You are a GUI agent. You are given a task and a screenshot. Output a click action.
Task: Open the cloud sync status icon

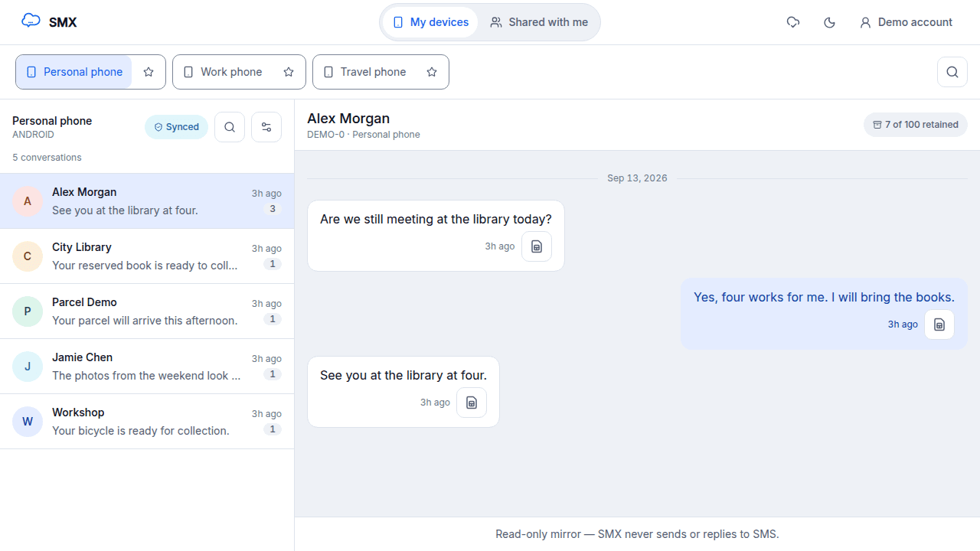793,22
